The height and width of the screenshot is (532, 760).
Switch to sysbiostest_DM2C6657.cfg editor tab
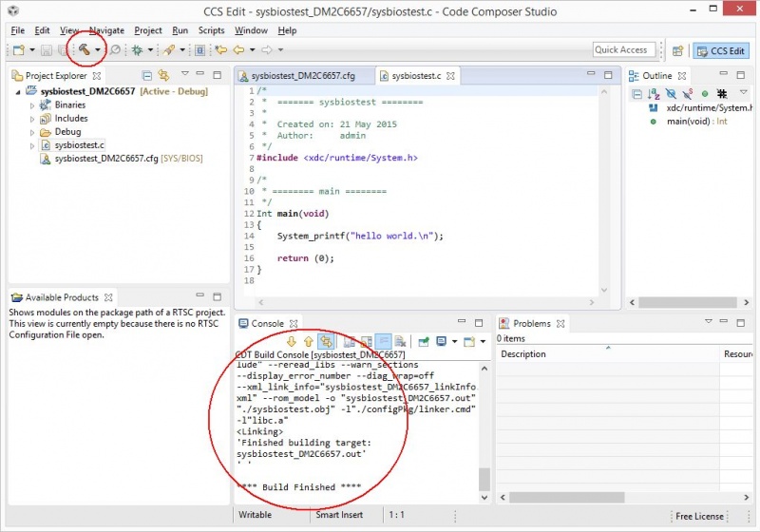[x=303, y=76]
